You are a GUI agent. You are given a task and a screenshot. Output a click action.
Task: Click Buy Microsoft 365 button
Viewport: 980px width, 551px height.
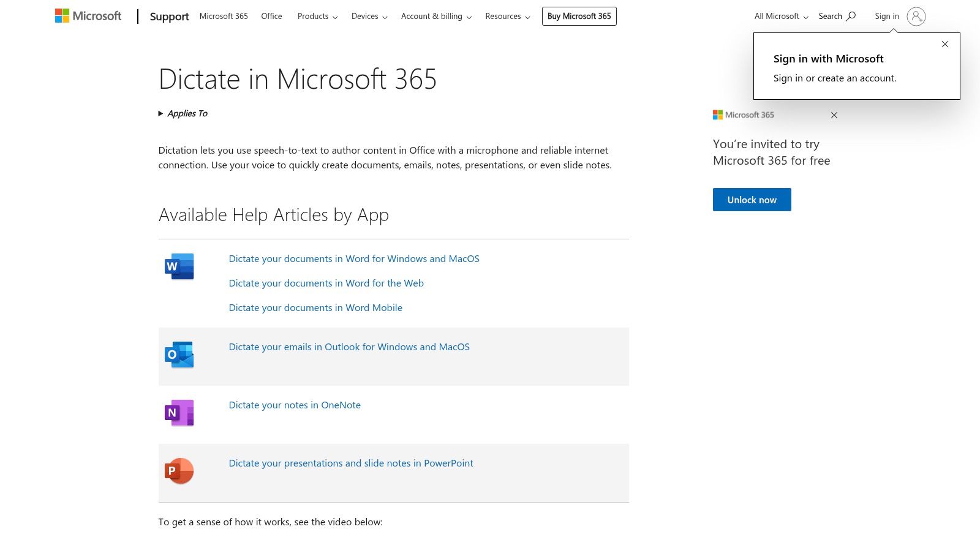pyautogui.click(x=579, y=17)
